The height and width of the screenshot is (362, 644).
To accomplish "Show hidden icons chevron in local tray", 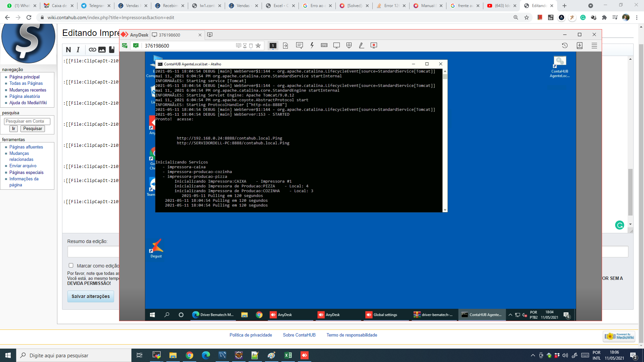I will 533,355.
